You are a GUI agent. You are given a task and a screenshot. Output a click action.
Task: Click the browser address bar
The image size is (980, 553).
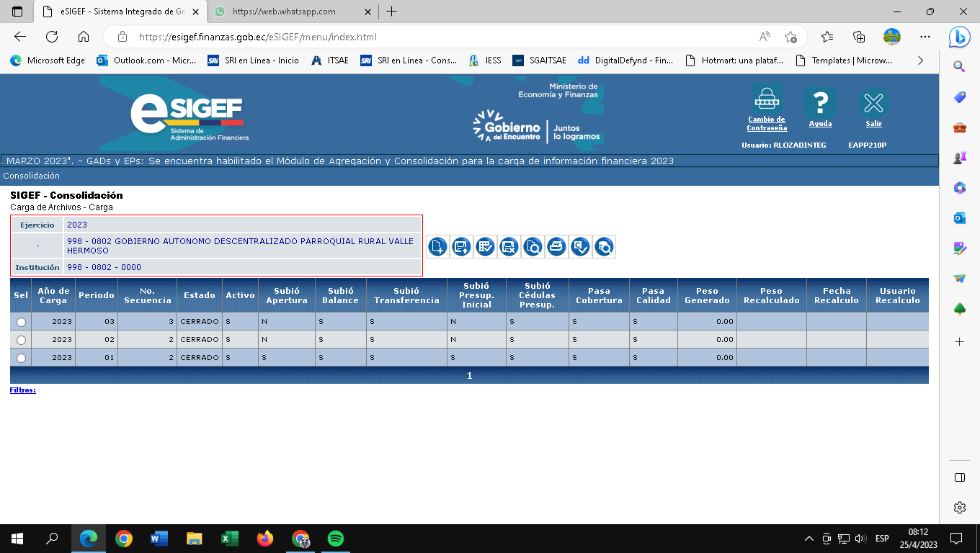432,37
